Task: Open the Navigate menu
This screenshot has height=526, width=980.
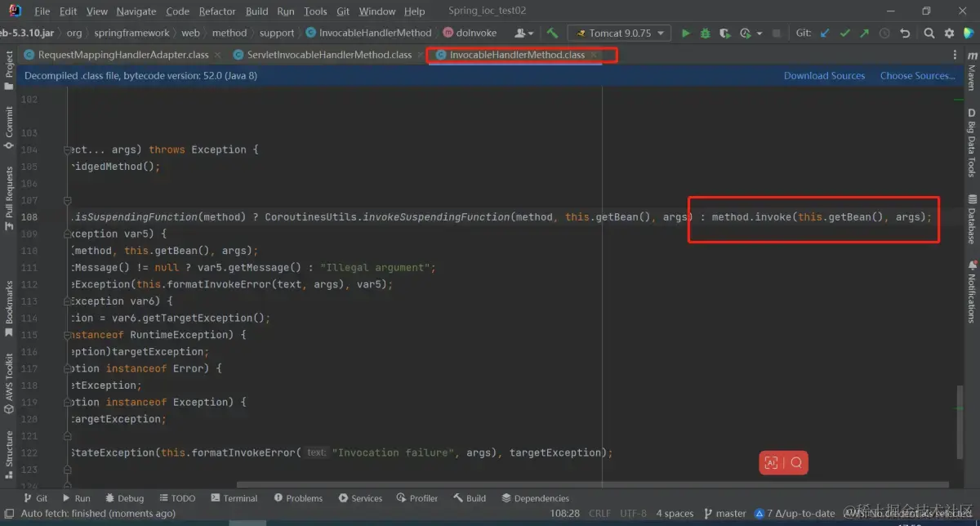Action: pos(136,11)
